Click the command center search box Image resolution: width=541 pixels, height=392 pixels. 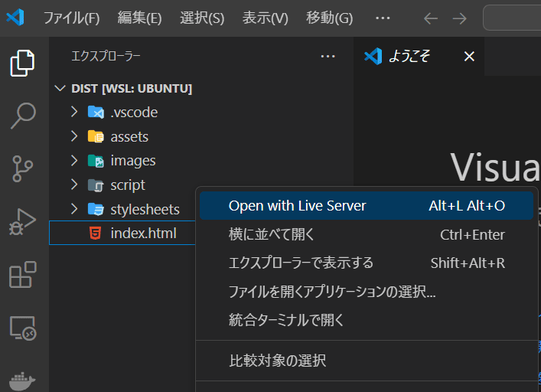(512, 18)
